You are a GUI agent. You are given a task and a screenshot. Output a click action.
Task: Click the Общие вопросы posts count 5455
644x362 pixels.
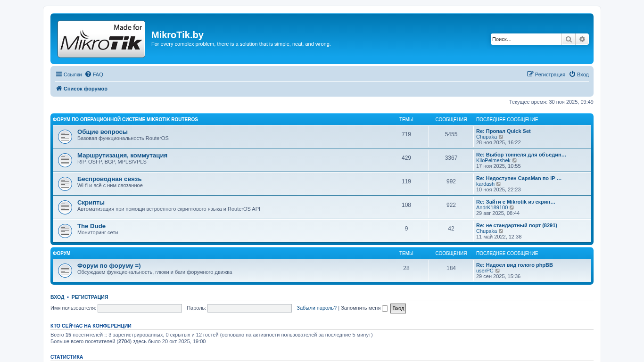pyautogui.click(x=451, y=134)
